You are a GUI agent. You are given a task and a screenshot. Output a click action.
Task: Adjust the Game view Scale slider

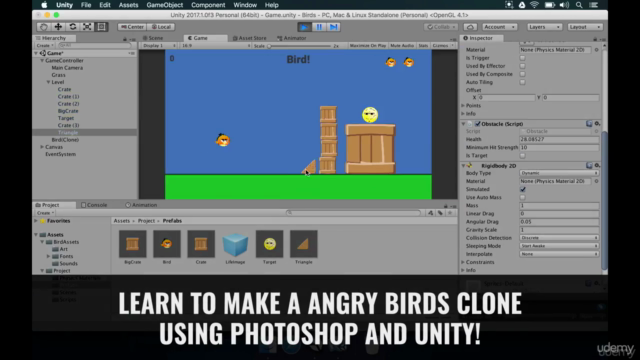pyautogui.click(x=300, y=46)
